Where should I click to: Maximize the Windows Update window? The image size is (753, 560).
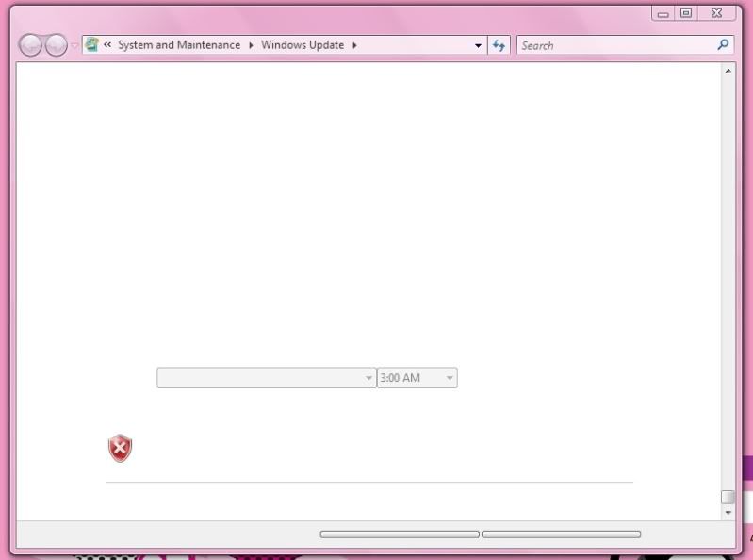coord(686,13)
